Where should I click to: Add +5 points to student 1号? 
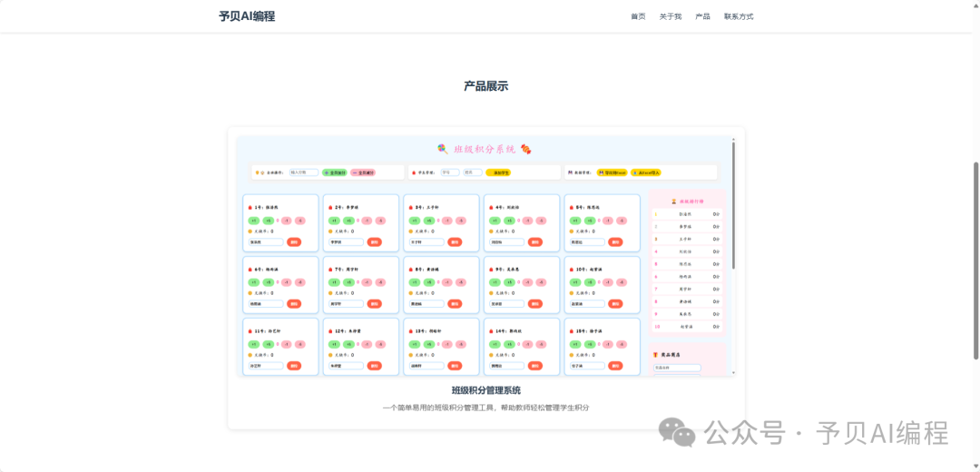point(268,221)
